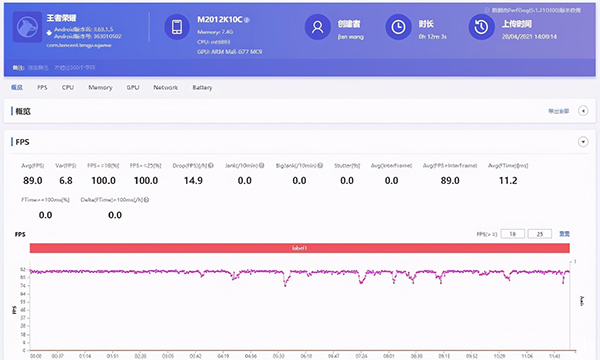Click help icon next to Delta(FTime)
This screenshot has width=600, height=360.
click(147, 200)
